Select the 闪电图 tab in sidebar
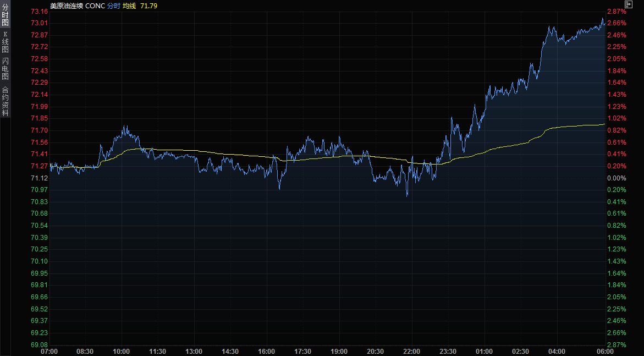 [5, 68]
